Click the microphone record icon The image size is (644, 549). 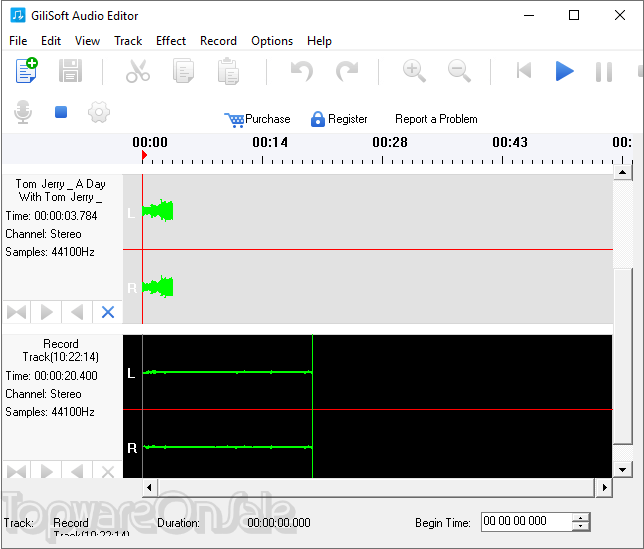[x=23, y=112]
